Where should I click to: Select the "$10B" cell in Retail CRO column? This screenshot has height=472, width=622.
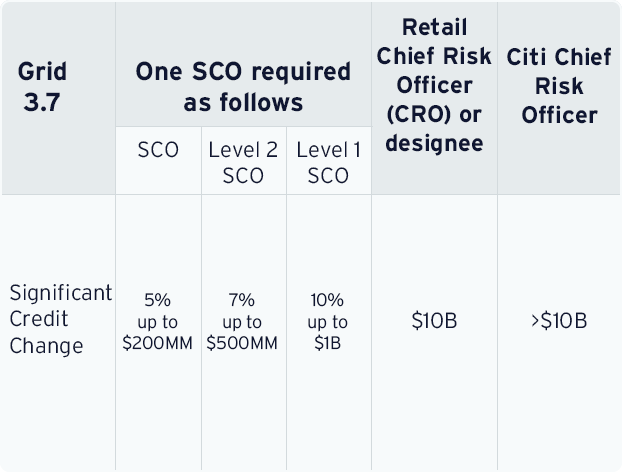[434, 321]
